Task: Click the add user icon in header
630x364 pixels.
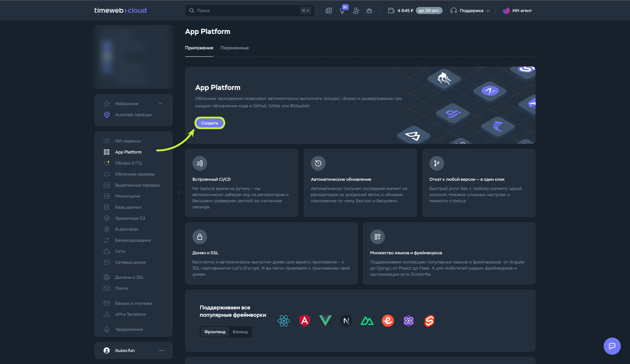Action: tap(356, 11)
